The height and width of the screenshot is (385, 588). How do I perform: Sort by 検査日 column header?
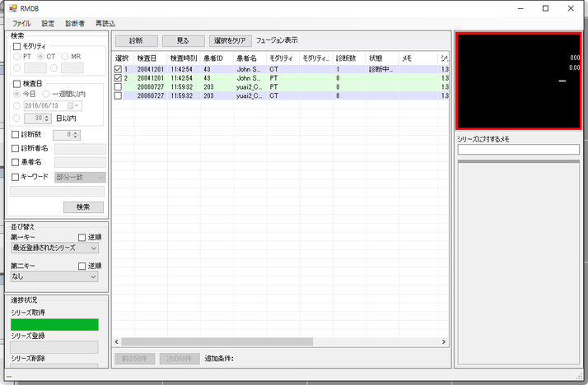click(x=151, y=58)
